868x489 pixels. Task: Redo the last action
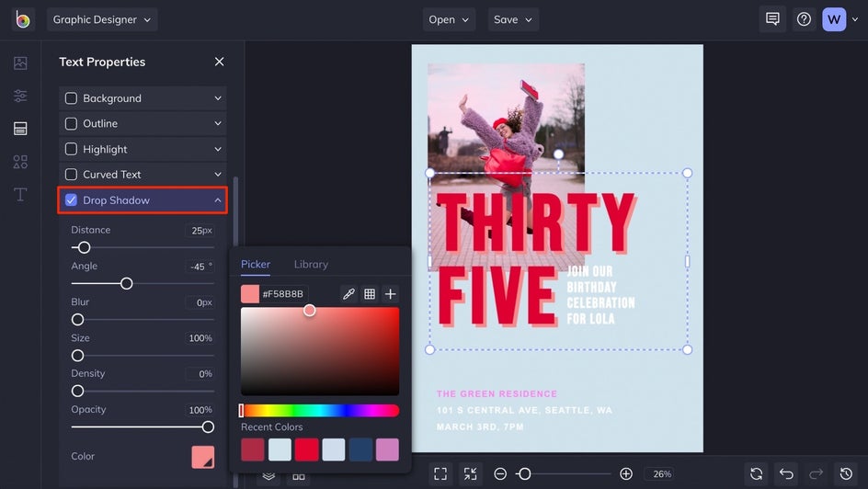[x=816, y=473]
